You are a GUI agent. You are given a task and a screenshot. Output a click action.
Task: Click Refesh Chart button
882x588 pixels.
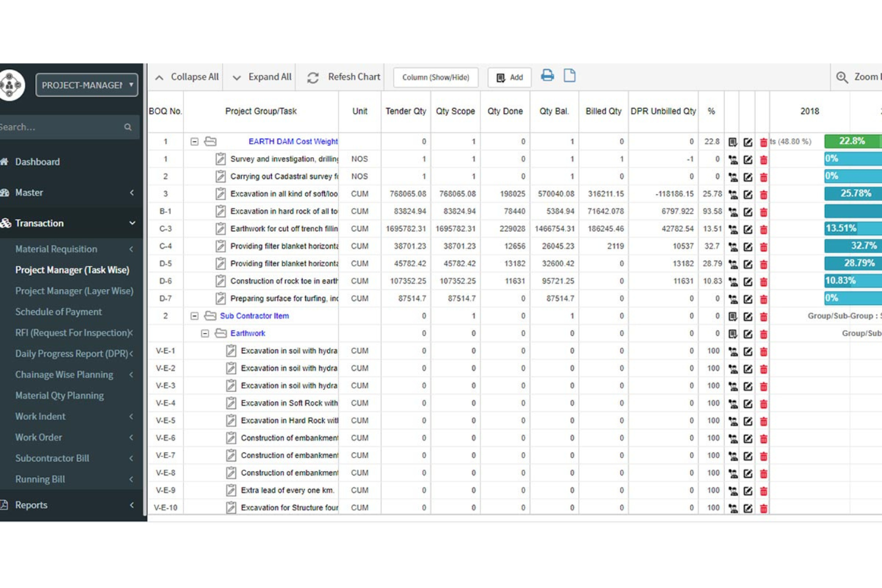[x=343, y=77]
